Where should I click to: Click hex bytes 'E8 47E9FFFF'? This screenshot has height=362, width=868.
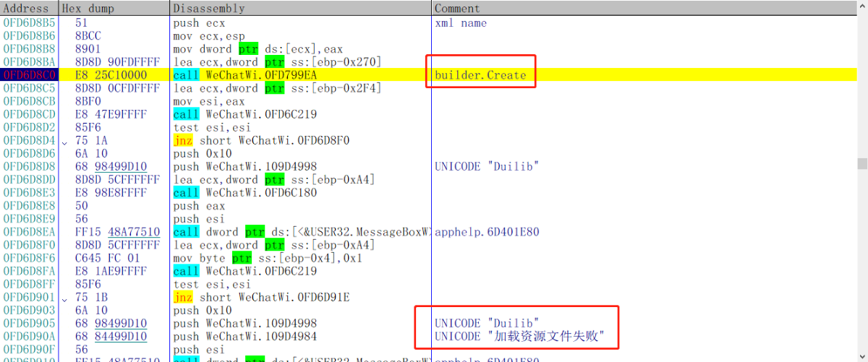[111, 115]
